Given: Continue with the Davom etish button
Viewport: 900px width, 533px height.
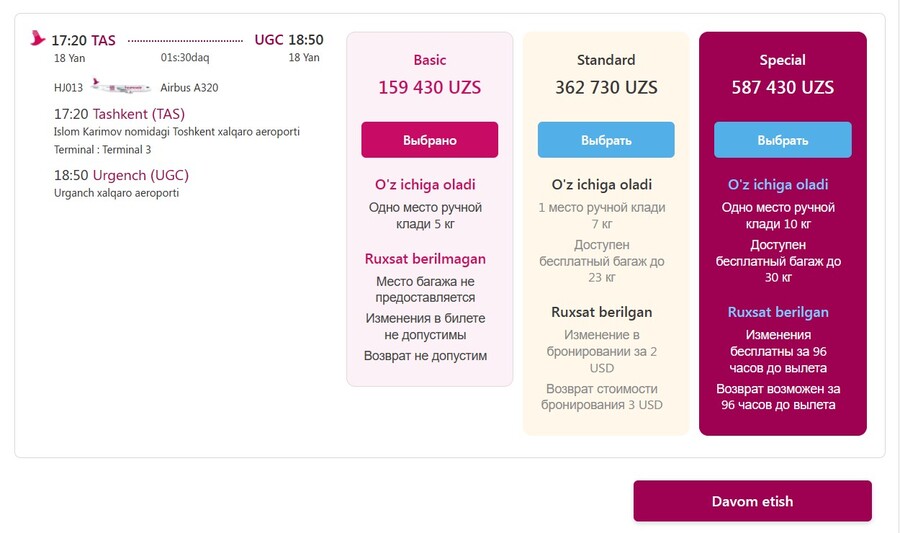Looking at the screenshot, I should pyautogui.click(x=752, y=501).
